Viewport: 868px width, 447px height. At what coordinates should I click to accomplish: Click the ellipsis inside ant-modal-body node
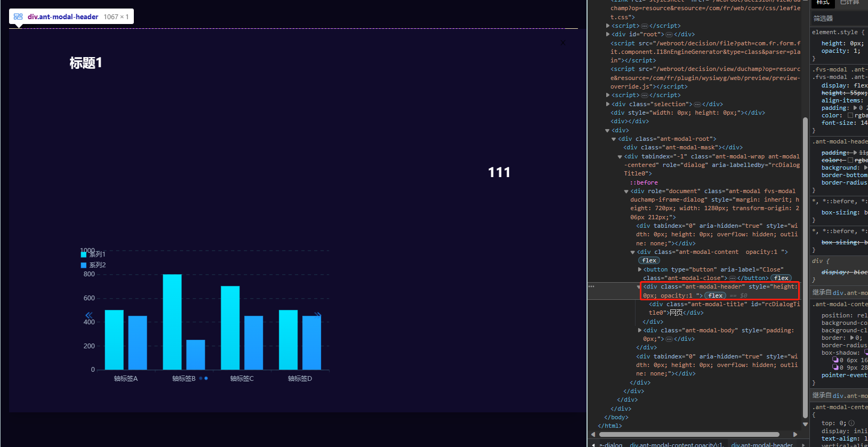[669, 339]
